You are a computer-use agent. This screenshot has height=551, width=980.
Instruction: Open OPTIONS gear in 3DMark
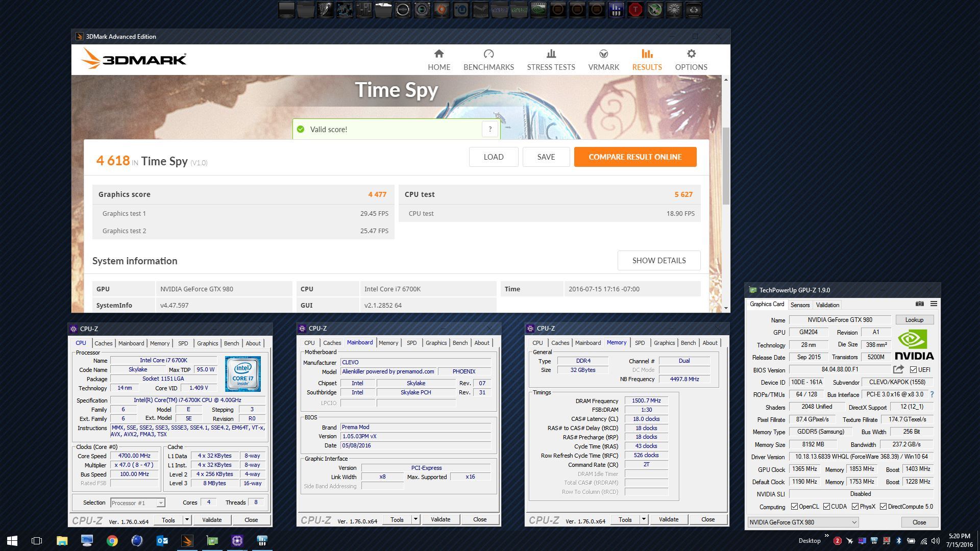691,60
